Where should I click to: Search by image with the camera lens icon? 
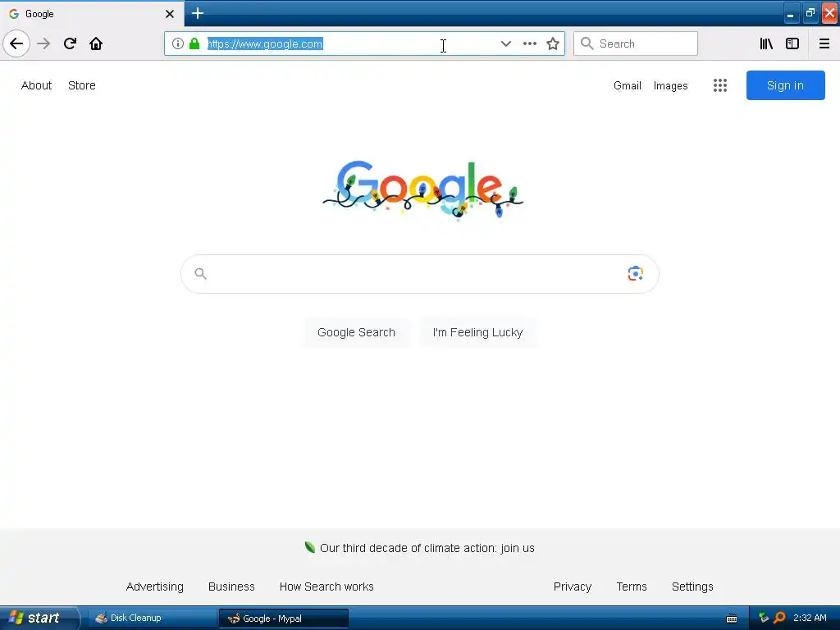(x=636, y=273)
